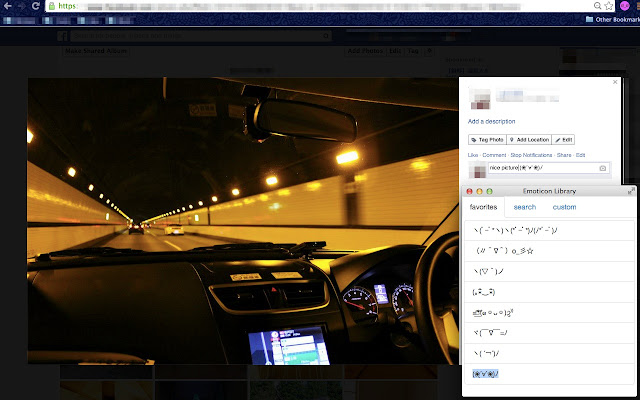640x400 pixels.
Task: Click the zoom magnifier in address bar
Action: pos(598,6)
